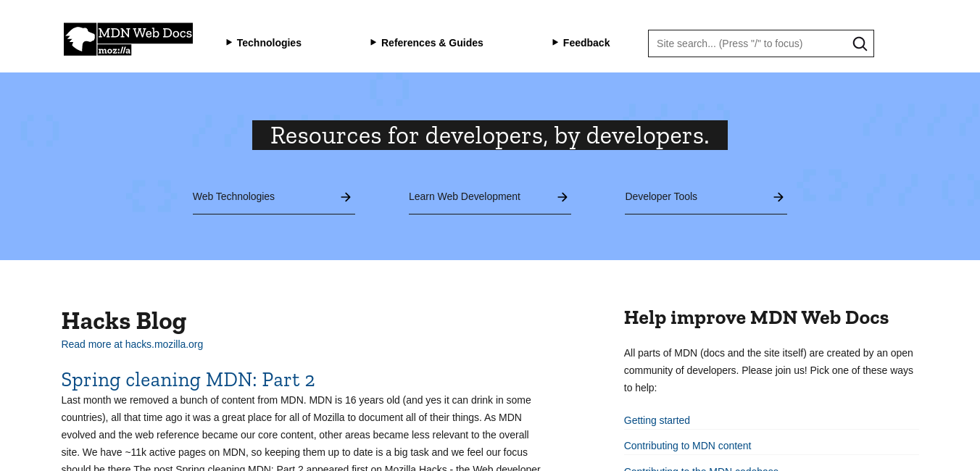This screenshot has height=471, width=980.
Task: Click the search magnifier icon
Action: 860,43
